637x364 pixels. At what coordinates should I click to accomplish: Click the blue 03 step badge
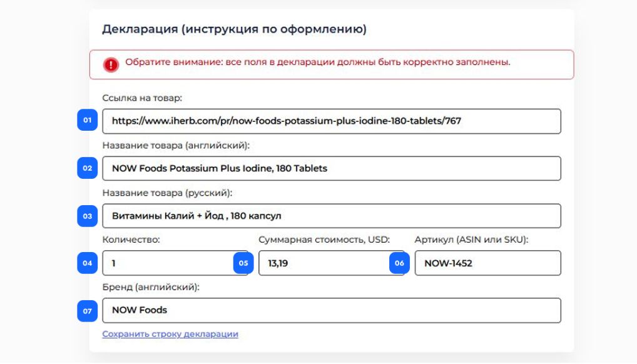coord(88,216)
